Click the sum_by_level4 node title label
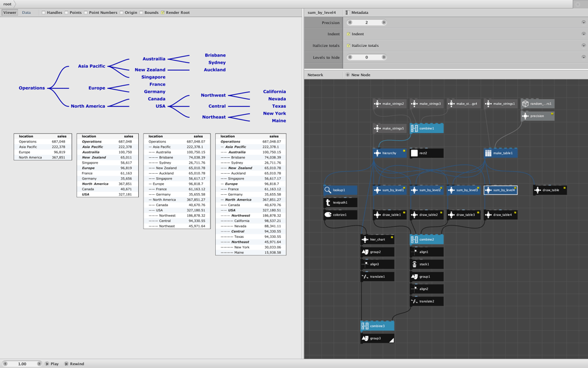The width and height of the screenshot is (588, 368). tap(322, 13)
